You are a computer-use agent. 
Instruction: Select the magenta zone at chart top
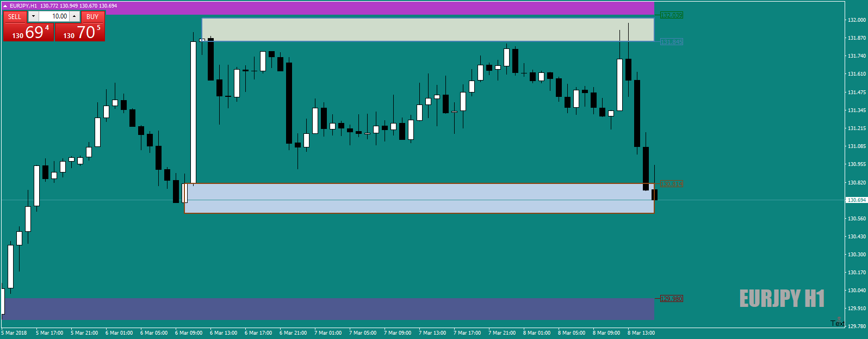click(x=328, y=8)
